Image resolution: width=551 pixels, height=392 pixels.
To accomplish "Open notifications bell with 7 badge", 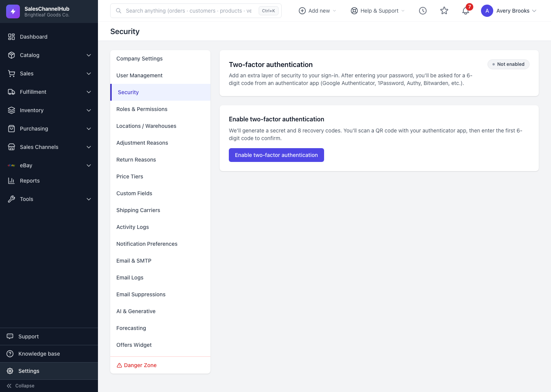I will (x=466, y=10).
